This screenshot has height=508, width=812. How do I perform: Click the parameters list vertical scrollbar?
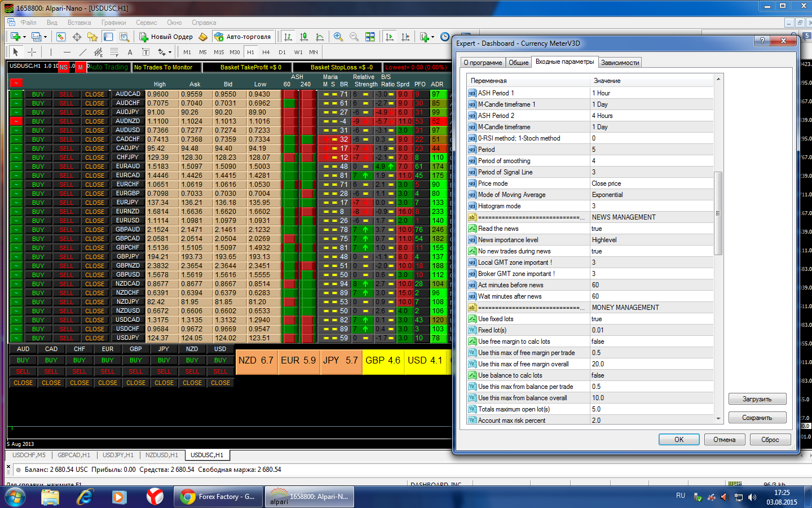tap(718, 248)
